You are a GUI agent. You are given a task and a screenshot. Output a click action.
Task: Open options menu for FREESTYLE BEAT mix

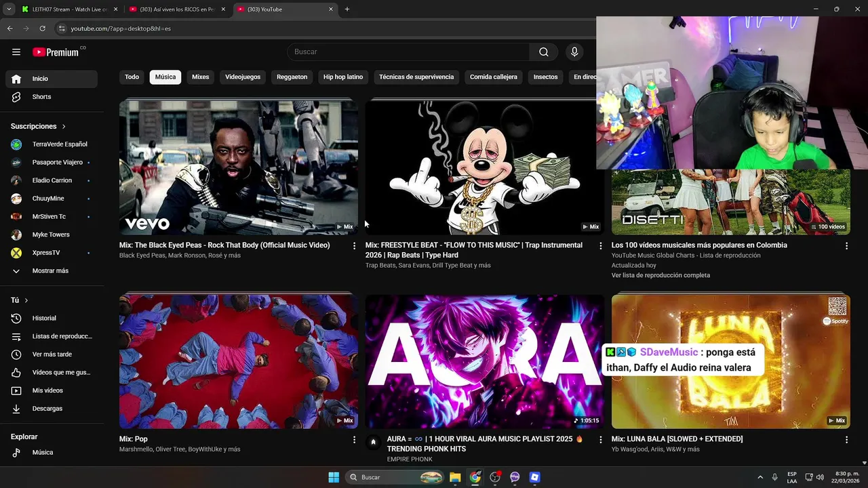(x=600, y=246)
